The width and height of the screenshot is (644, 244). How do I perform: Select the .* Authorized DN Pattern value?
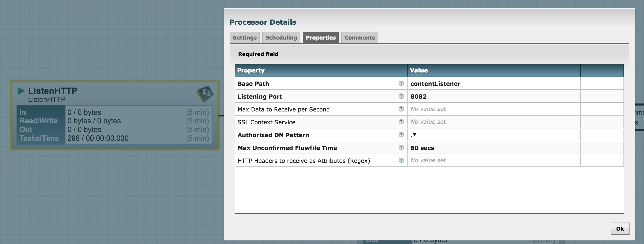494,135
